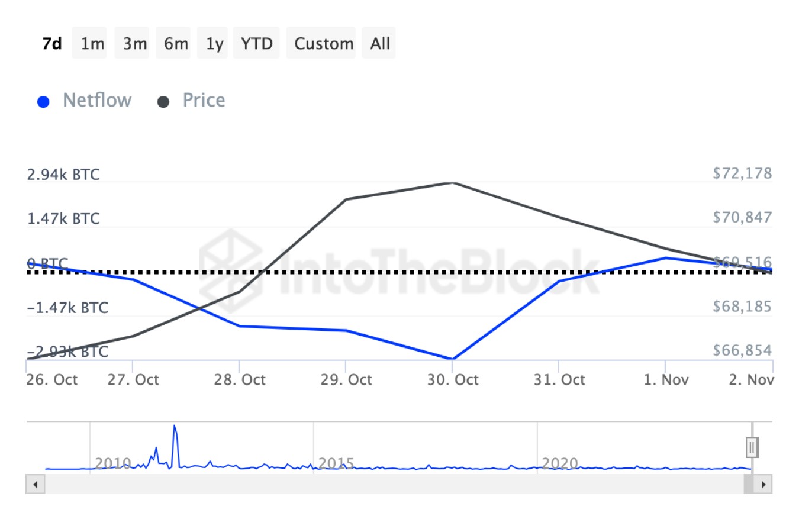Click the 1.47k BTC axis value
Screen dimensions: 799x532
point(63,219)
